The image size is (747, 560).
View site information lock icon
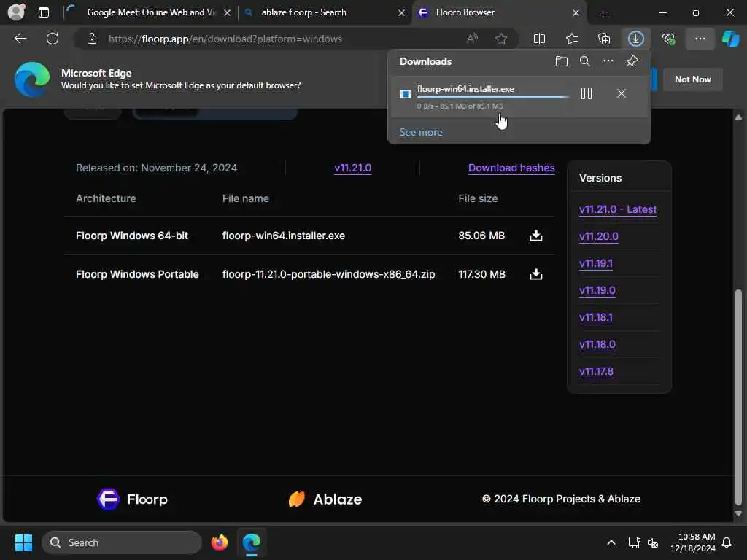(92, 39)
